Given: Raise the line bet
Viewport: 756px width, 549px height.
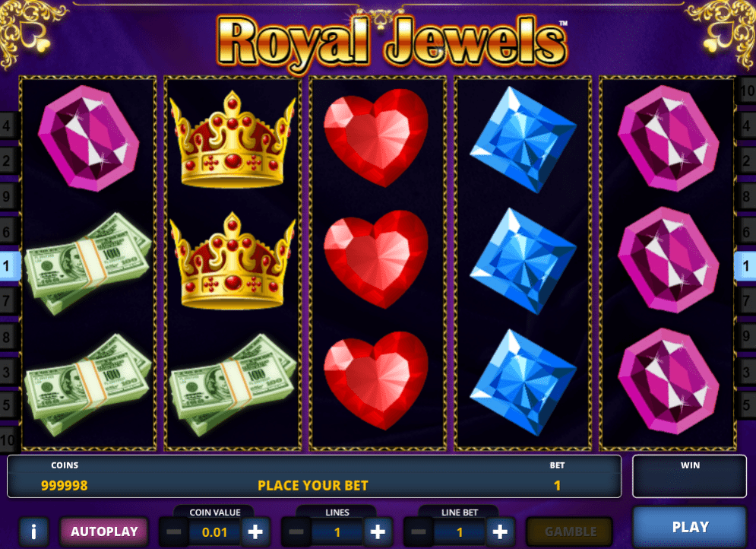Looking at the screenshot, I should click(500, 532).
